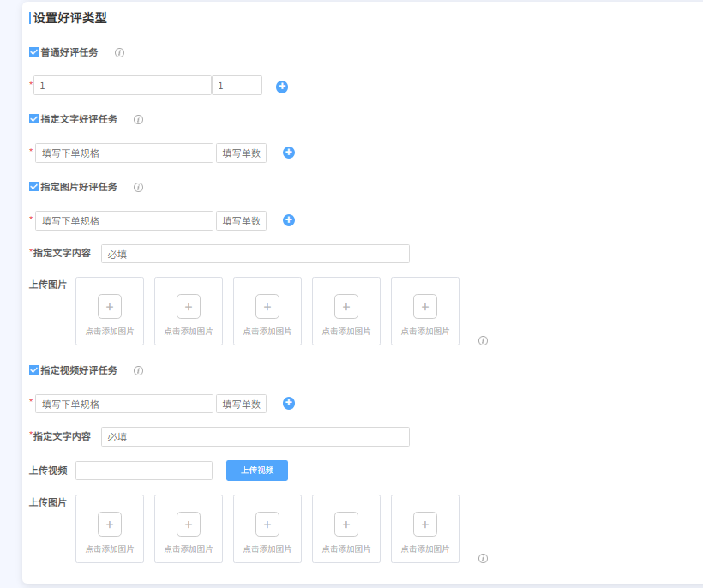The width and height of the screenshot is (703, 588).
Task: Click the add icon in the 指定文字好评任务 row
Action: pos(289,153)
